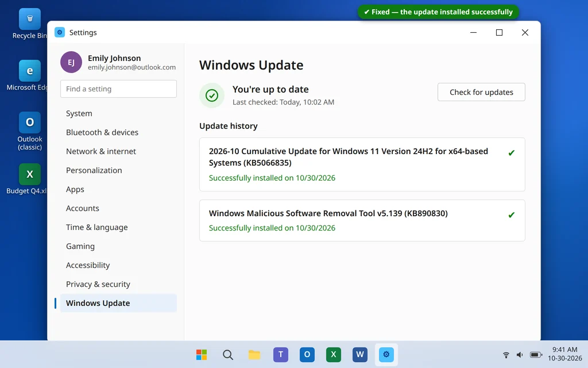The image size is (588, 368).
Task: Open taskbar Search
Action: pos(227,354)
